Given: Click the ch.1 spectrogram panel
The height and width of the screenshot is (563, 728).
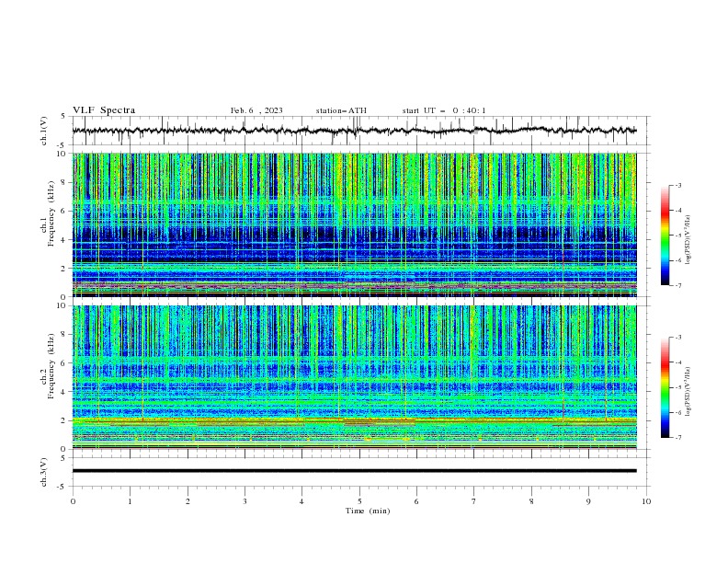Looking at the screenshot, I should [x=354, y=224].
